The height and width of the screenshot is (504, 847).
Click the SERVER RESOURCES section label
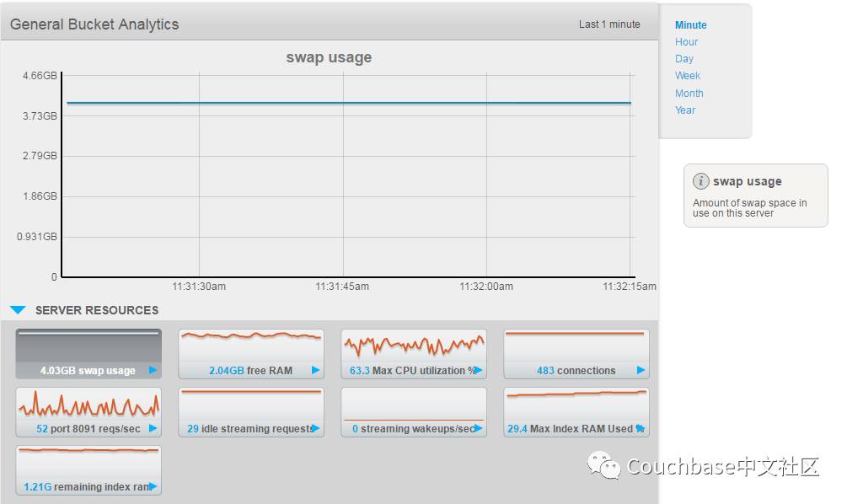(x=97, y=310)
